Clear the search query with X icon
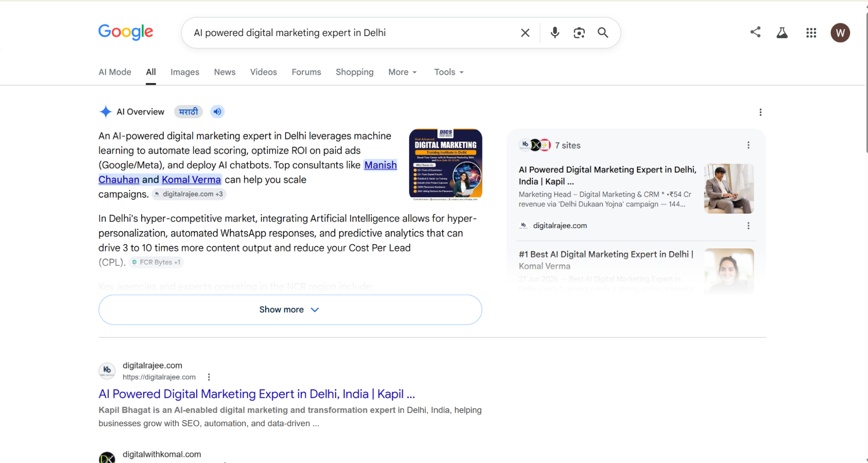Viewport: 868px width, 463px height. tap(525, 33)
